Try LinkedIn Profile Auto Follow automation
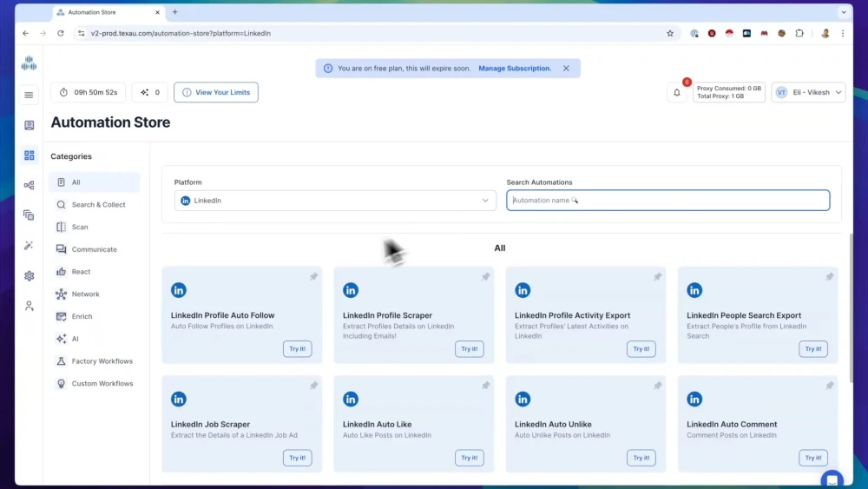Screen dimensions: 868x489 [297, 349]
